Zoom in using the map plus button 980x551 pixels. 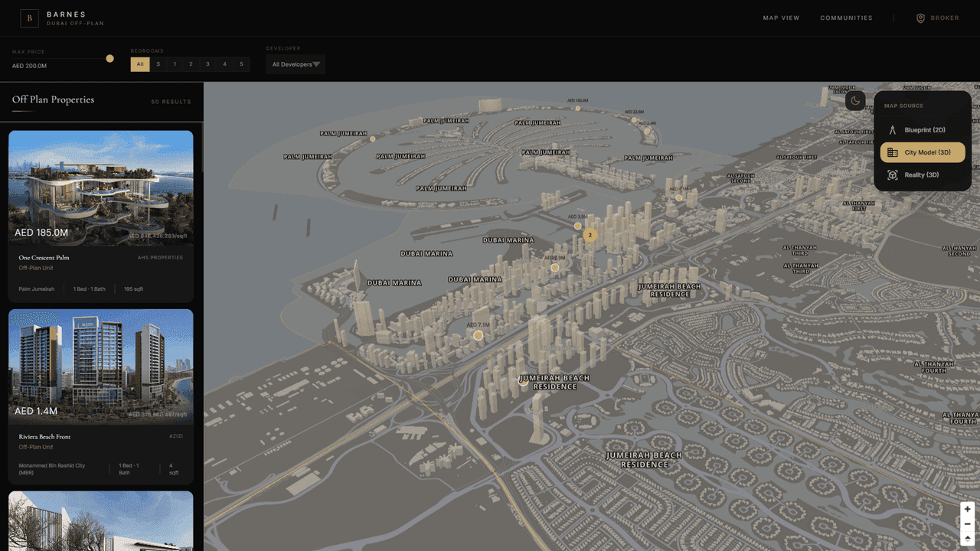pos(968,509)
